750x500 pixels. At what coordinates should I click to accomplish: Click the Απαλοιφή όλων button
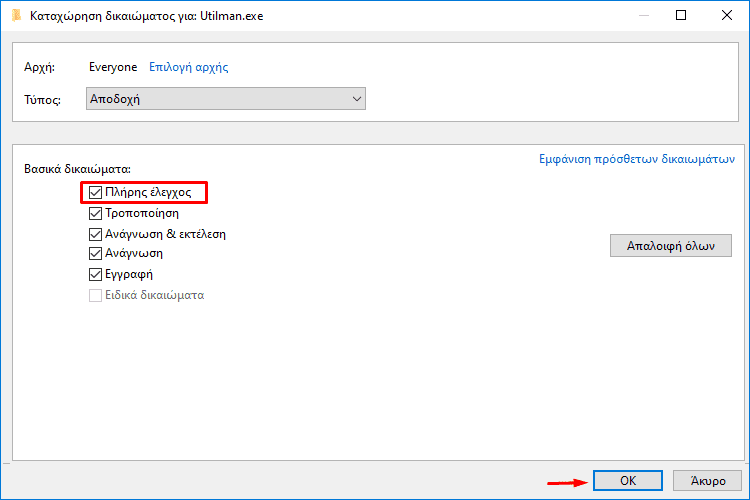671,245
